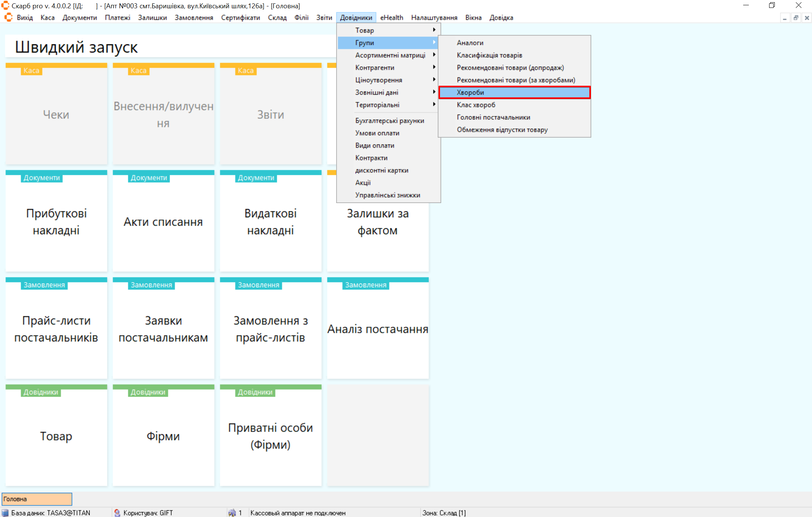
Task: Switch to the Головна window tab
Action: coord(37,499)
